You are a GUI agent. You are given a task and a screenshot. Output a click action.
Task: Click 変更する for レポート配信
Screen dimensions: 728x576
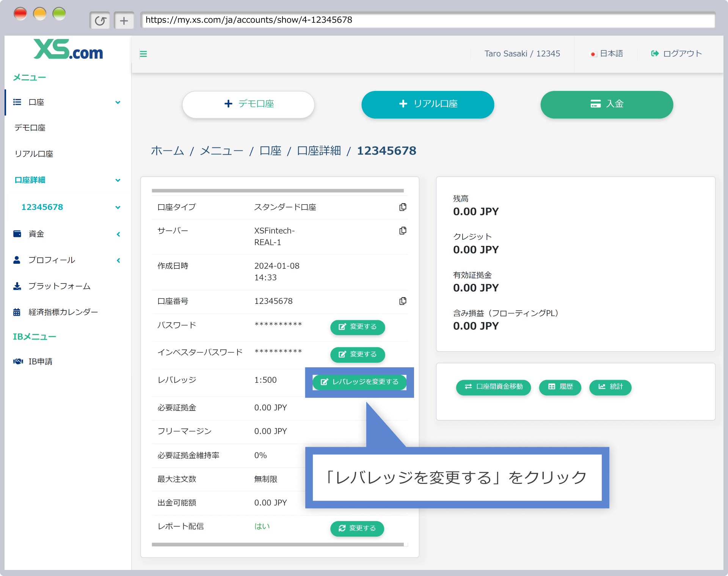(x=357, y=528)
